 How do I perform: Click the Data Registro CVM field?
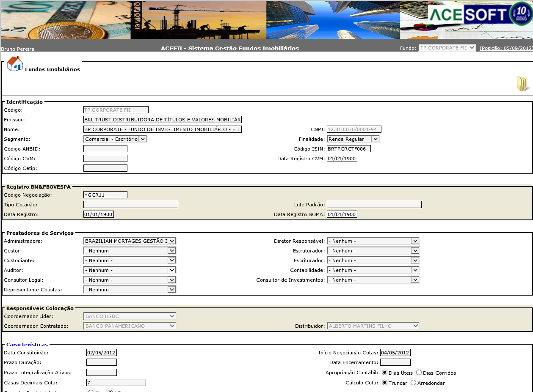coord(342,159)
